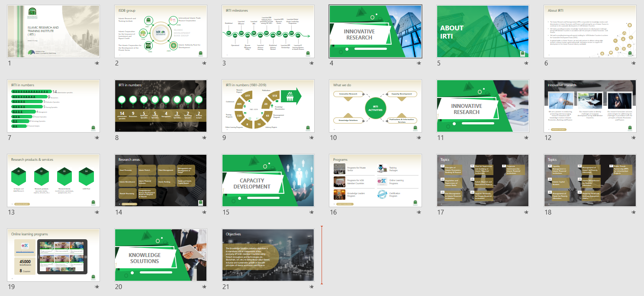Select the dark IRTI in numbers slide 8
The width and height of the screenshot is (644, 296).
click(x=161, y=105)
